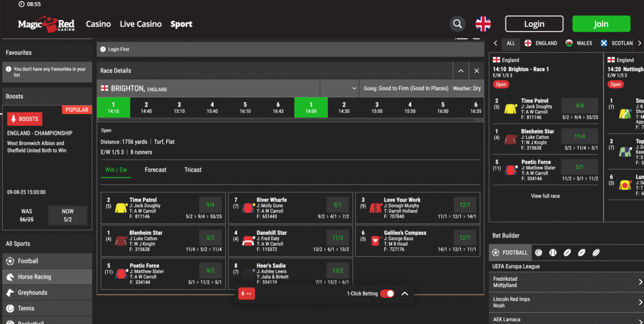Select the Horse Racing horse icon
Viewport: 644px width, 324px height.
point(10,277)
